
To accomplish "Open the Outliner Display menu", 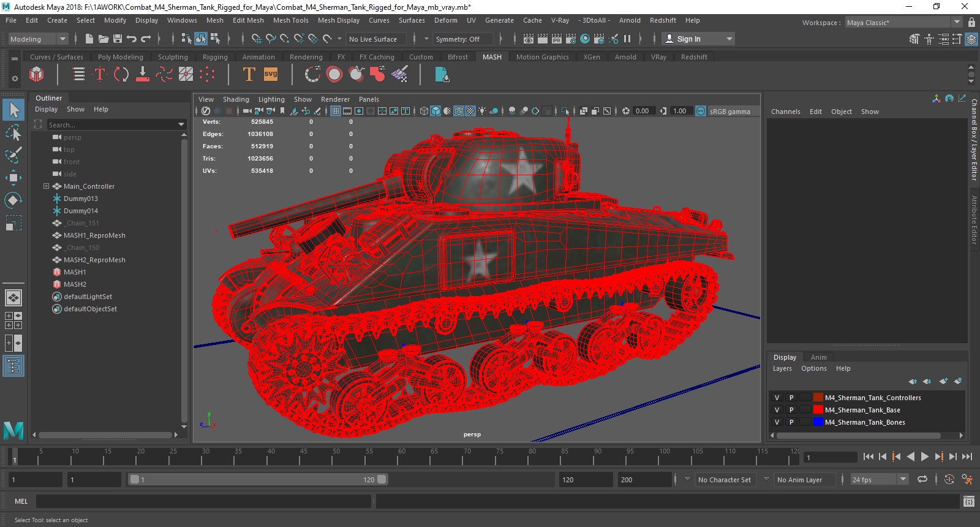I will (46, 109).
